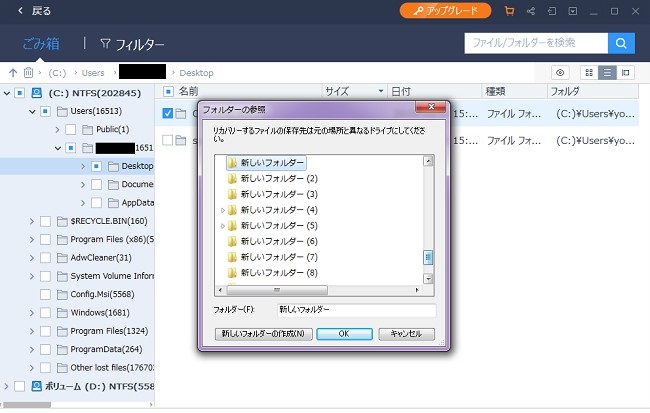Sort by 日付 column header

pyautogui.click(x=401, y=91)
